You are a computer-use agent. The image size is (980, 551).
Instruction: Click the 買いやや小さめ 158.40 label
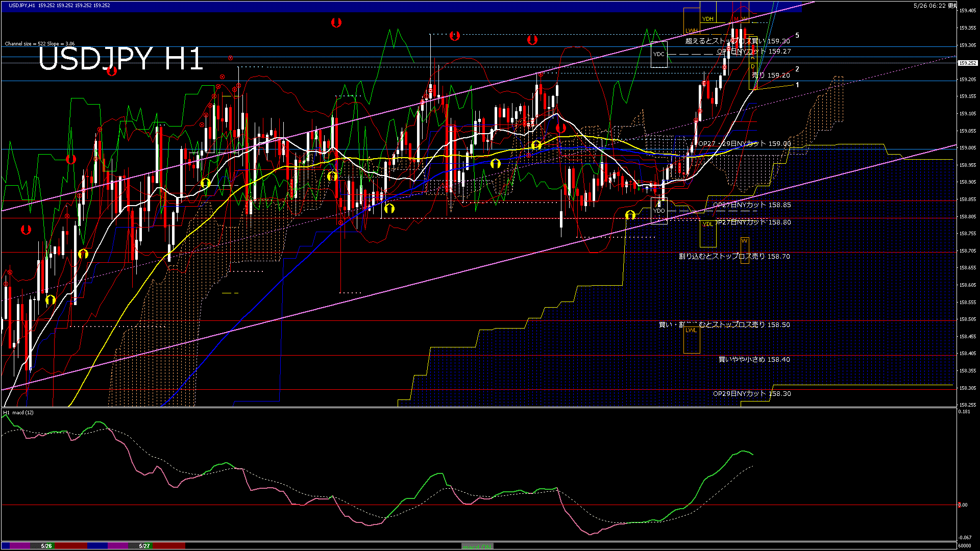point(754,360)
